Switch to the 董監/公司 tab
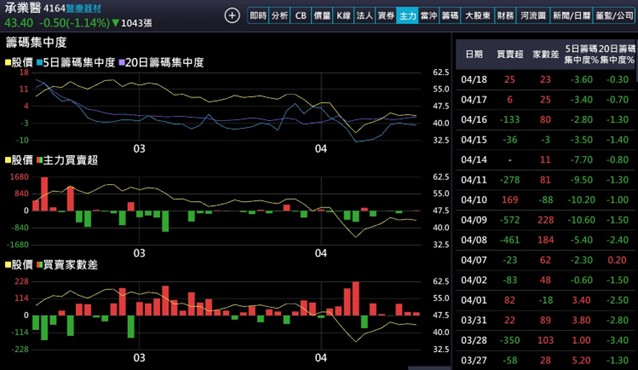Screen dimensions: 638x370 614,15
